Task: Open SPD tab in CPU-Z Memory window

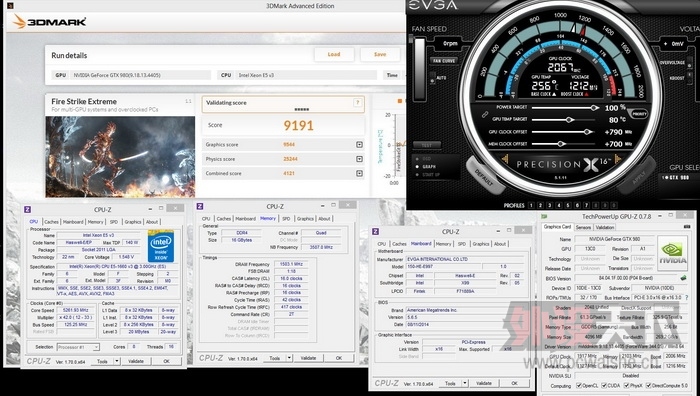Action: pyautogui.click(x=286, y=219)
